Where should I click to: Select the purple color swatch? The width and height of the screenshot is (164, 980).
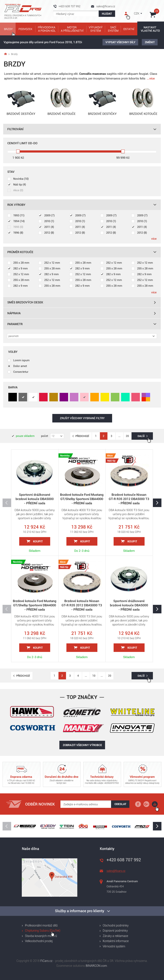point(64,397)
